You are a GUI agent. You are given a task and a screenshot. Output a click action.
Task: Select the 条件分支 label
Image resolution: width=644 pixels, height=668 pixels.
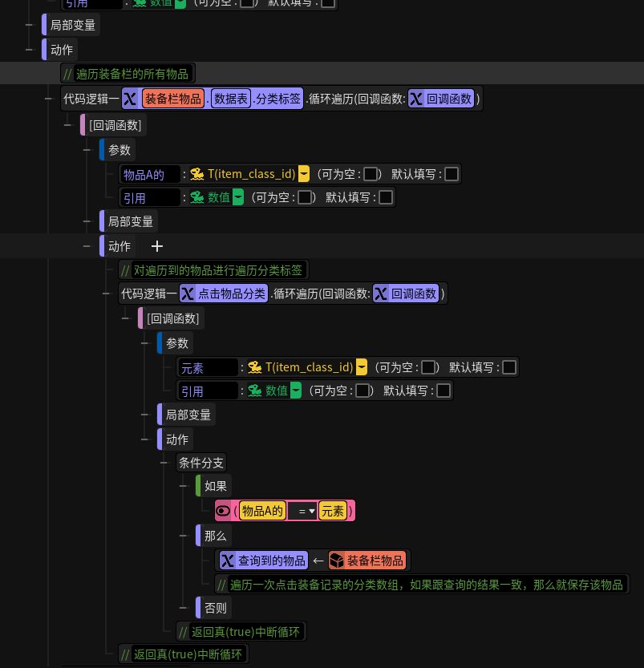201,463
